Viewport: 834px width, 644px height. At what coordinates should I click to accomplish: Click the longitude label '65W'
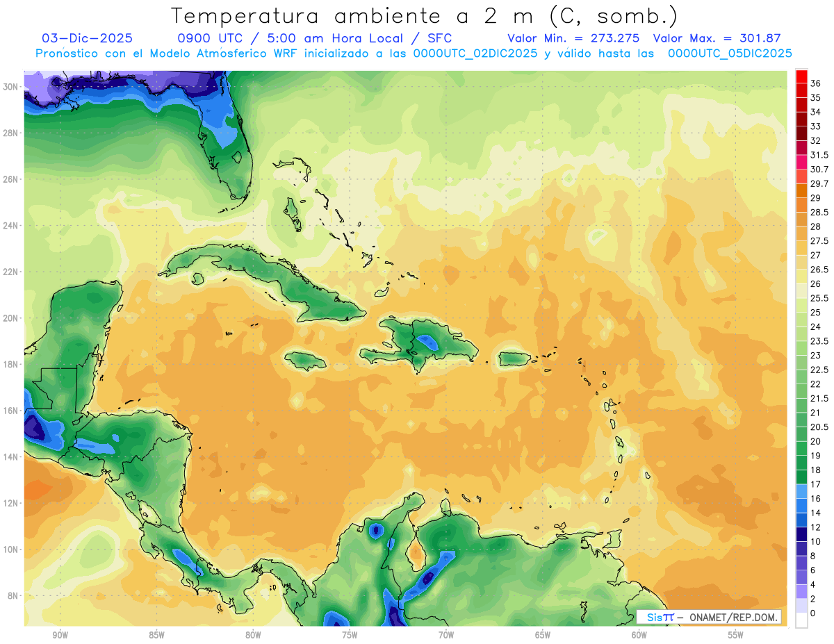click(x=543, y=635)
